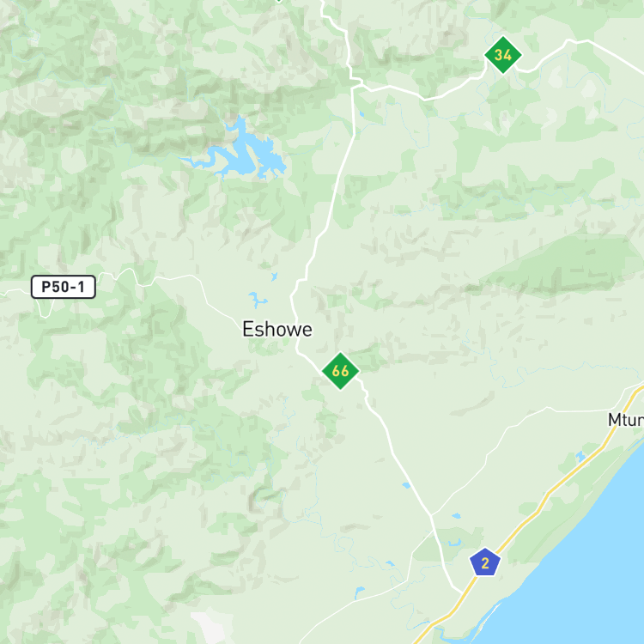The height and width of the screenshot is (644, 644).
Task: Click the green route 34 shield
Action: 502,55
